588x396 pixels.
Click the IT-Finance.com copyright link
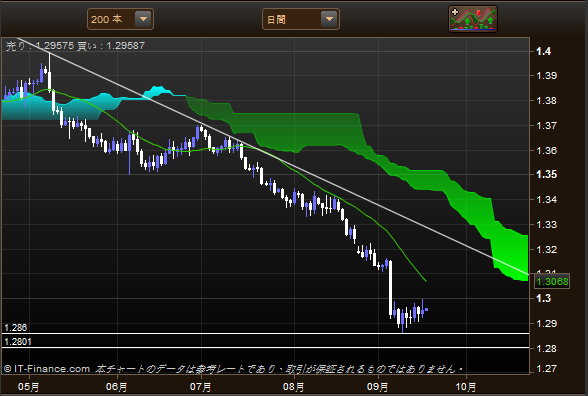pos(47,369)
